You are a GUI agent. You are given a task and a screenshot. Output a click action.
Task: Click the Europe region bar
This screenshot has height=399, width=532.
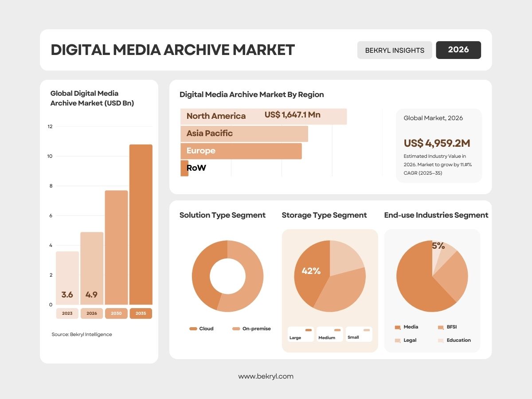pos(241,151)
